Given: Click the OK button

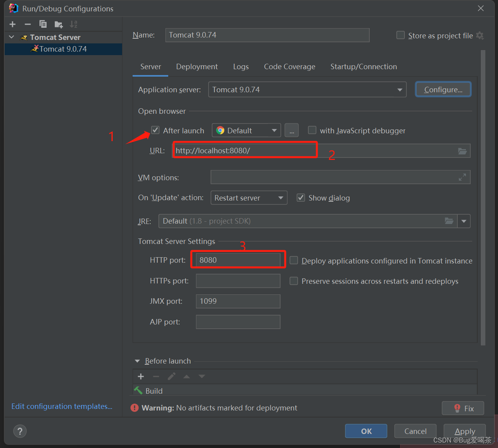Looking at the screenshot, I should coord(366,431).
